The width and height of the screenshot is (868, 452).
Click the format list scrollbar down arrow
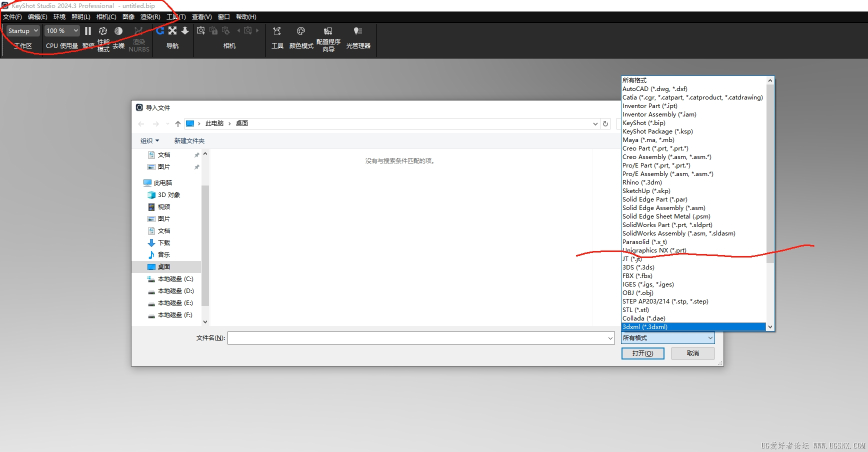coord(770,327)
